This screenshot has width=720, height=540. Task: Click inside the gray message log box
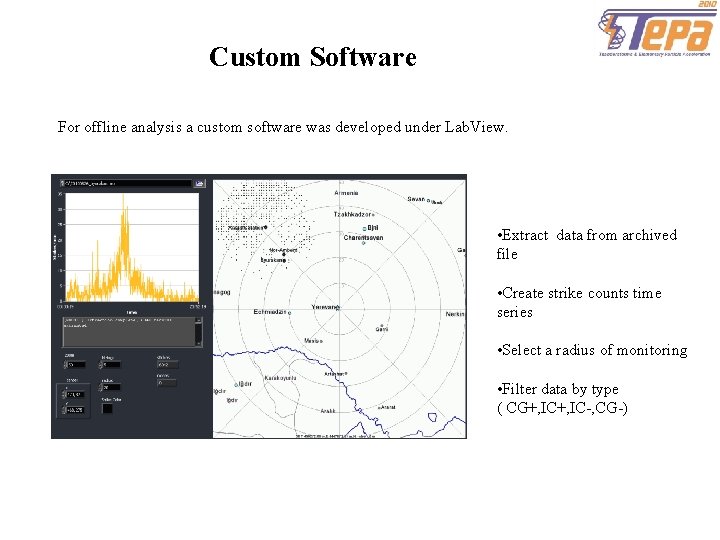tap(129, 332)
